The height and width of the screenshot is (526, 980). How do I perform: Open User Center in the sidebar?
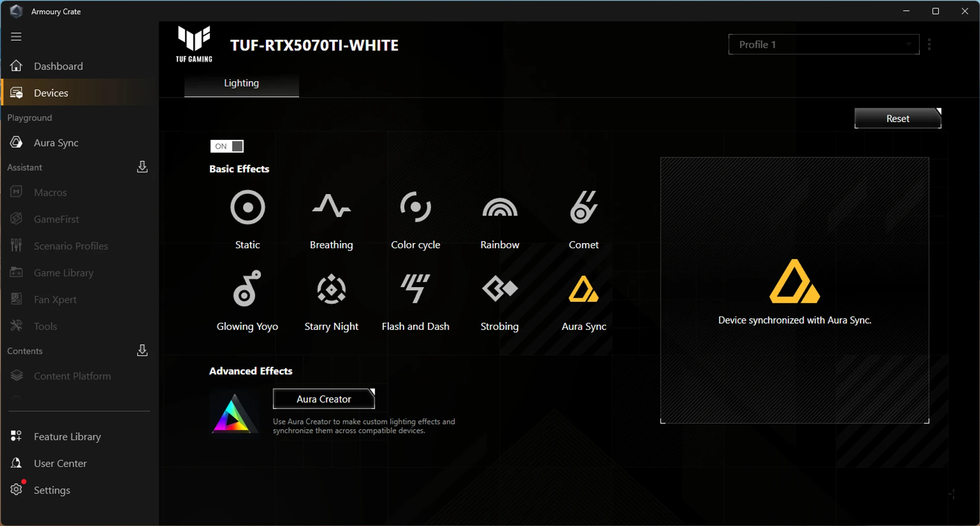click(x=80, y=463)
